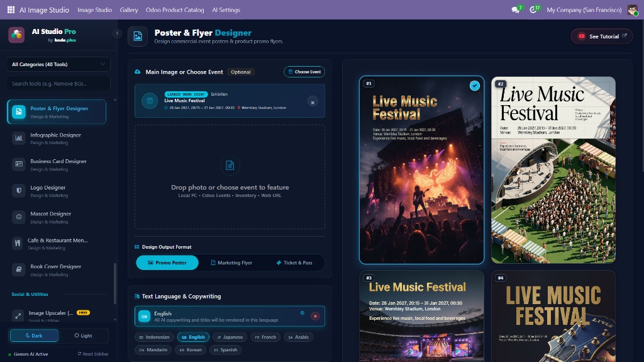
Task: Select the Ticket & Pass format
Action: [294, 263]
